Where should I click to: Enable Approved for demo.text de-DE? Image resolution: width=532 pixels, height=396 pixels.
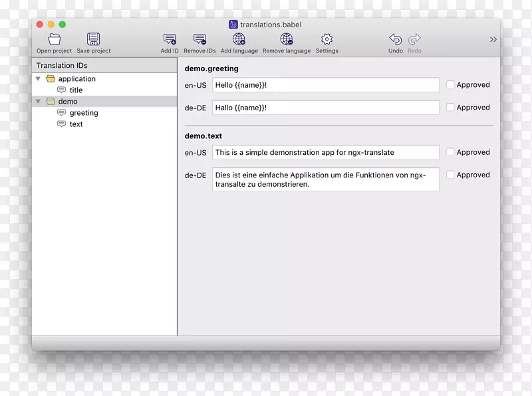[x=450, y=175]
